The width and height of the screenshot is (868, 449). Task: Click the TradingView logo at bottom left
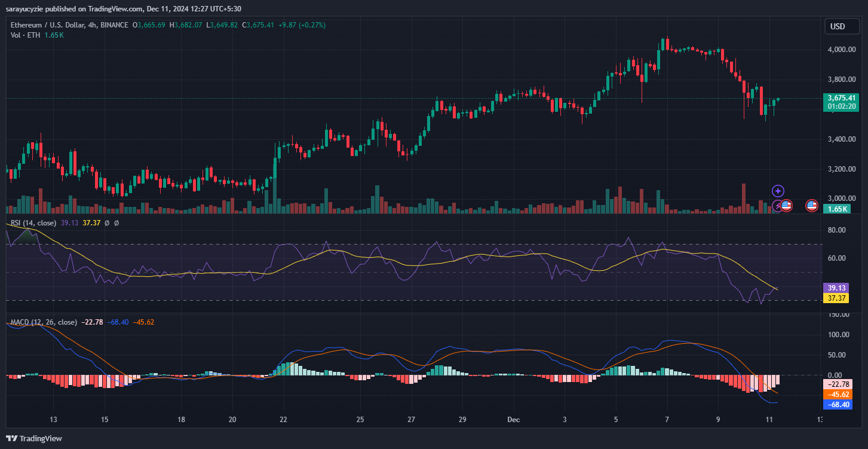point(33,438)
